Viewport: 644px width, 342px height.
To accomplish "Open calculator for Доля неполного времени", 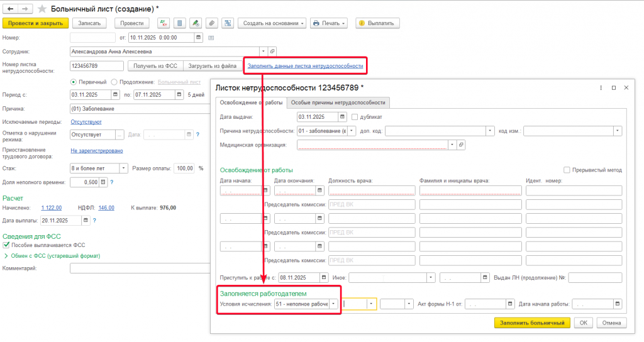I will pos(103,182).
